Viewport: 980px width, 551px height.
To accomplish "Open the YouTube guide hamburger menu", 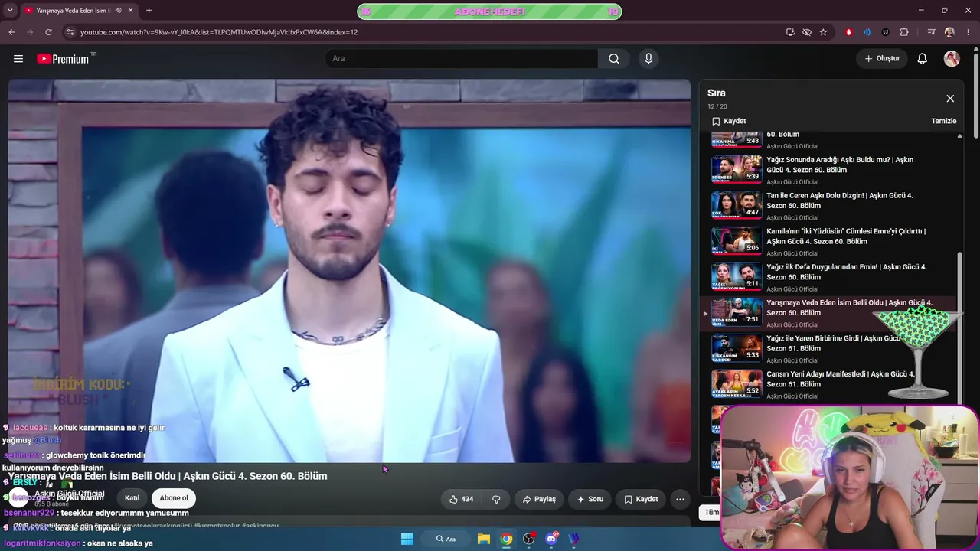I will click(18, 59).
